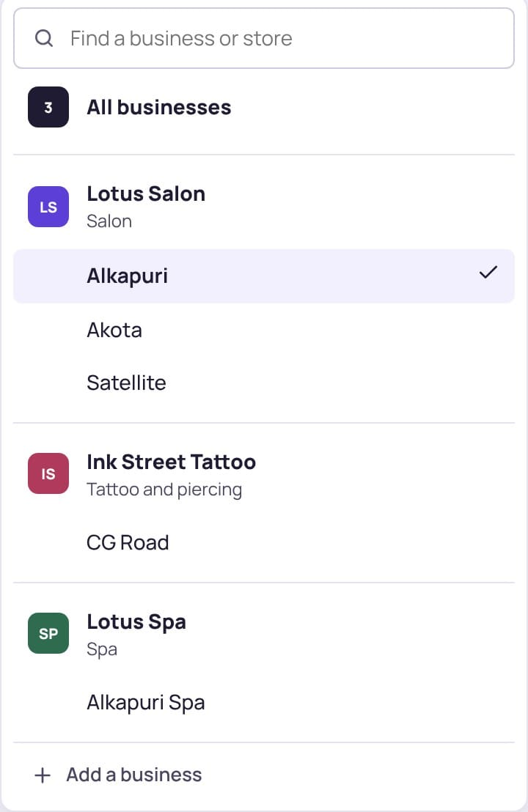Click the purple LS avatar icon
This screenshot has width=528, height=812.
(x=48, y=207)
